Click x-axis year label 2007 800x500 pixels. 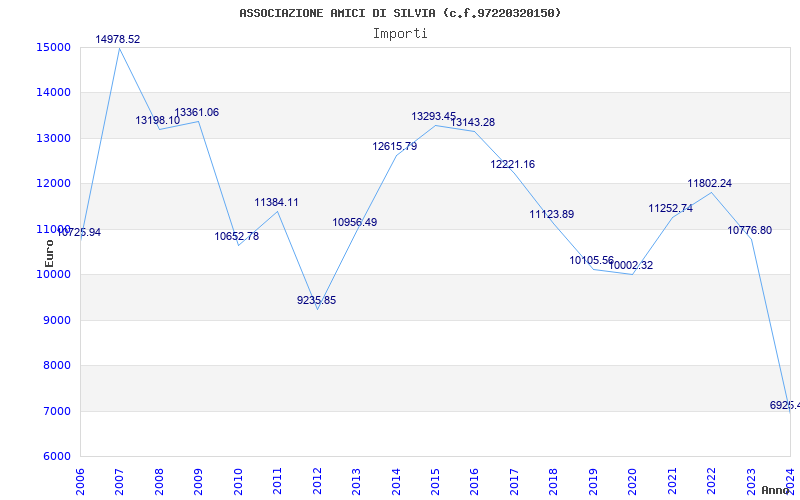pos(119,482)
